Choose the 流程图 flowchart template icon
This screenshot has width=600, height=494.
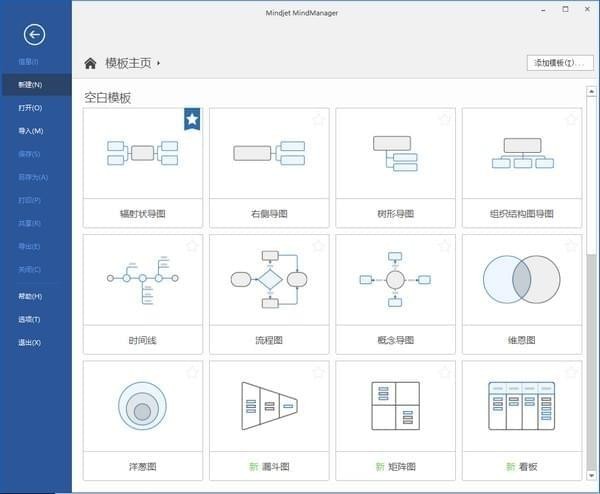[x=268, y=279]
